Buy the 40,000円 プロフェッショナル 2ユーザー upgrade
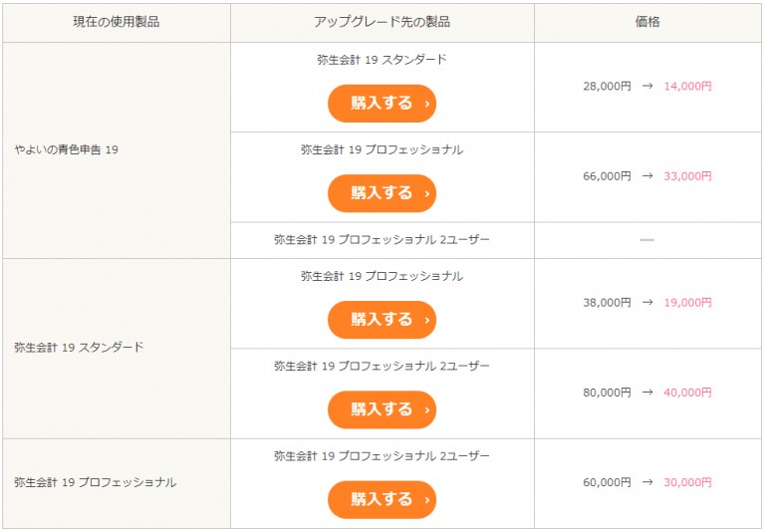 382,409
